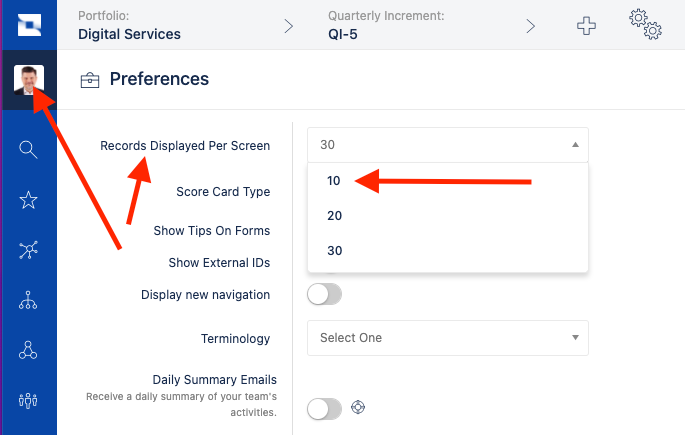Screen dimensions: 685x435
Task: Click the target icon beside Daily Summary toggle
Action: [x=358, y=407]
